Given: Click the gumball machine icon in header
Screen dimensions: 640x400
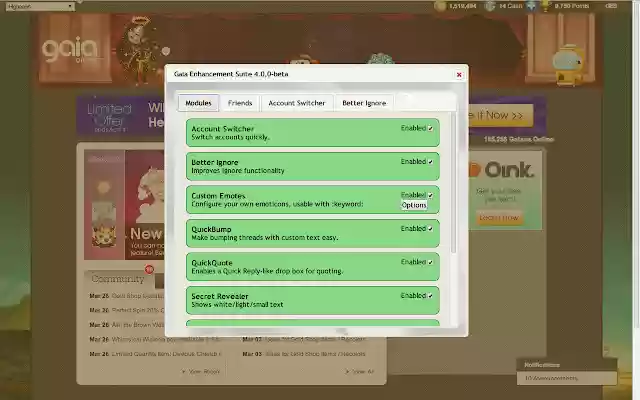Looking at the screenshot, I should tap(569, 65).
